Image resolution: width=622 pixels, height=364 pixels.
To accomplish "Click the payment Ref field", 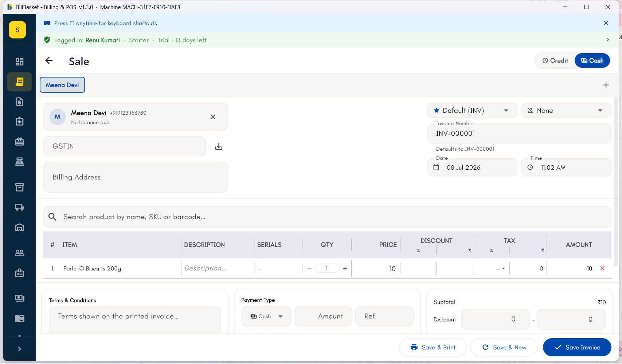I will tap(384, 316).
